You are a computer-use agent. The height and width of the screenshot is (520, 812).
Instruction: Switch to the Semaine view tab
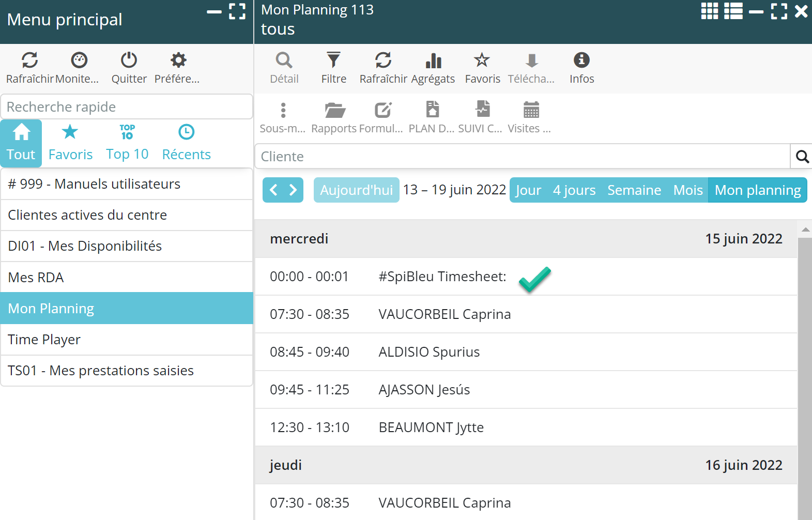tap(634, 190)
